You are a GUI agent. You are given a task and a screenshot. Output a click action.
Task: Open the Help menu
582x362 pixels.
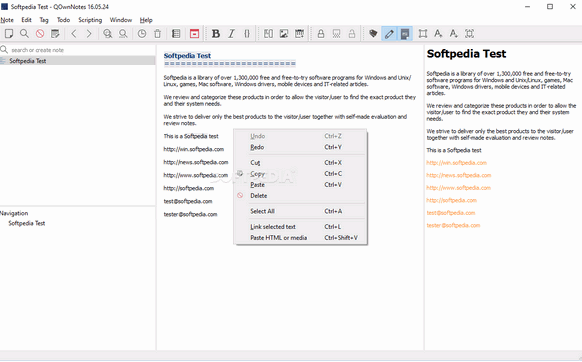[146, 20]
